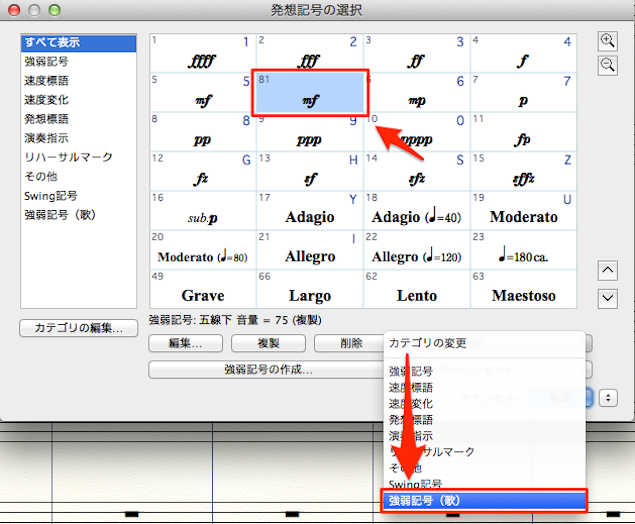Click the 削除 button

pyautogui.click(x=351, y=343)
